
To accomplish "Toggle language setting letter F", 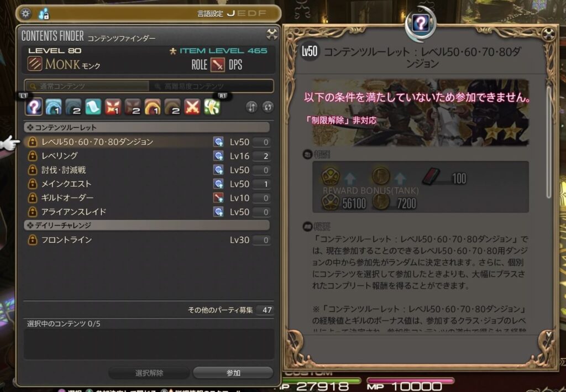I will pyautogui.click(x=262, y=14).
